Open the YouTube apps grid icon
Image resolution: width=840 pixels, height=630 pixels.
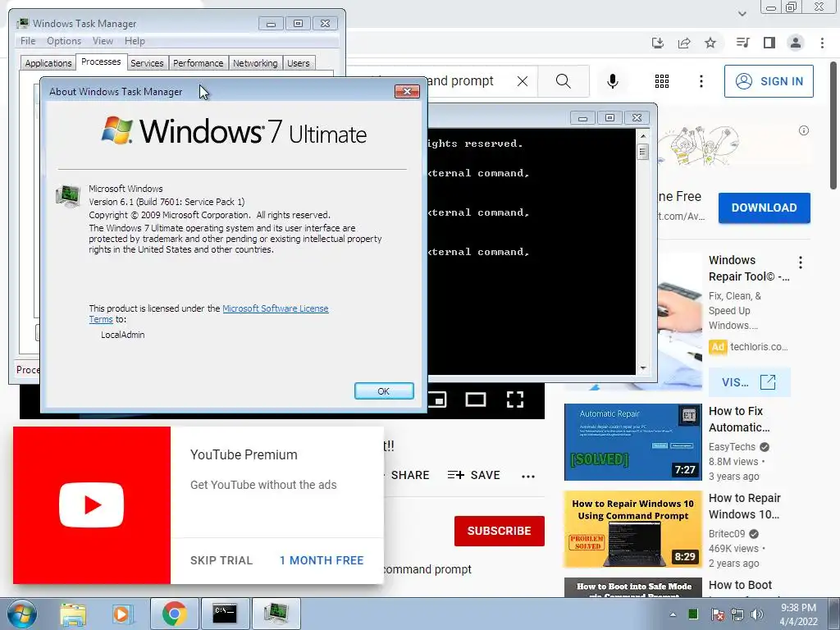click(x=662, y=81)
